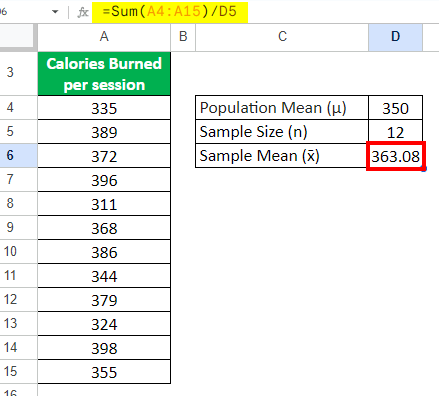Click the select-all corner box
This screenshot has width=439, height=396.
(16, 37)
